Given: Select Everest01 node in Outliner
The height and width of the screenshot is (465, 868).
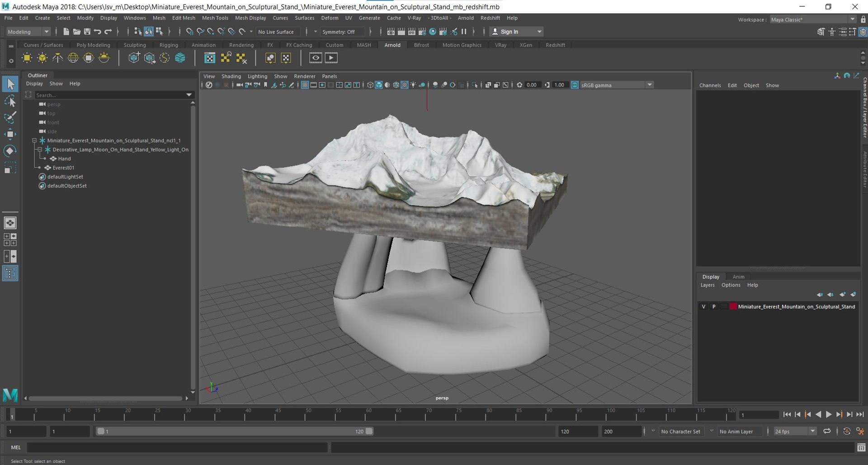Looking at the screenshot, I should pyautogui.click(x=63, y=168).
